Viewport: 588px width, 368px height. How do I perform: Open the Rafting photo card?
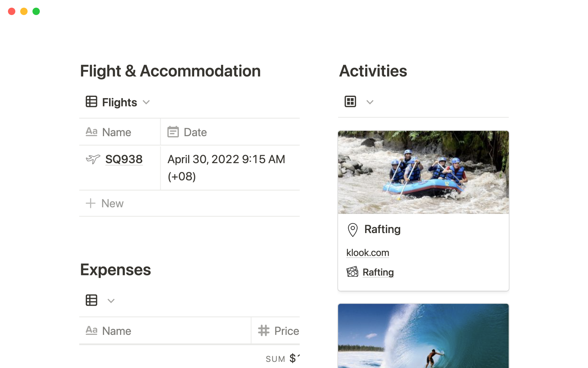pyautogui.click(x=423, y=172)
